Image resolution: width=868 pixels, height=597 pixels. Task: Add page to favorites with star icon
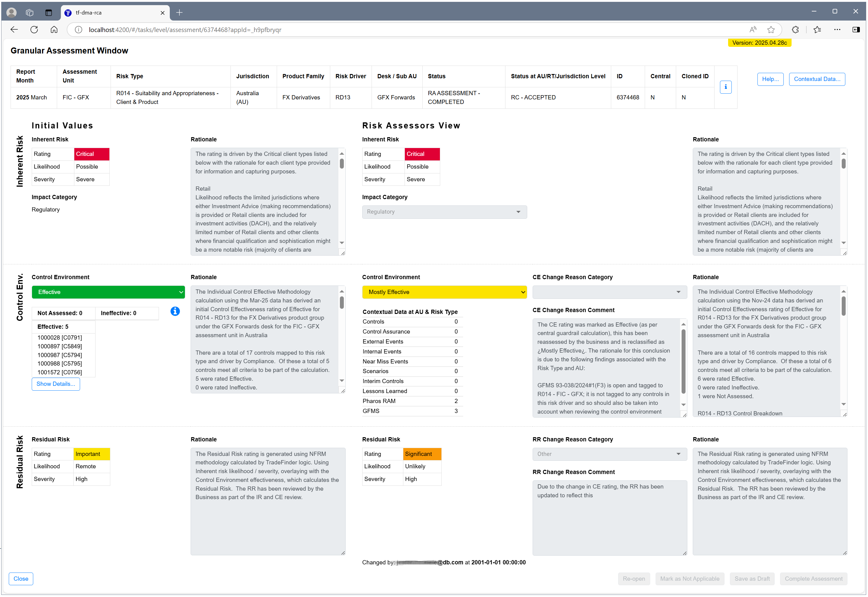770,30
